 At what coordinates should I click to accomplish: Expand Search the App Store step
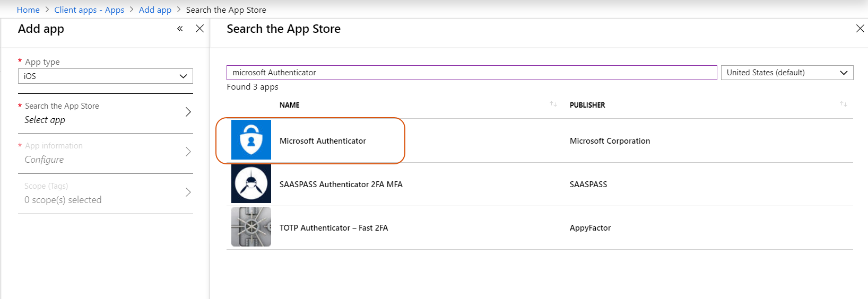[106, 113]
